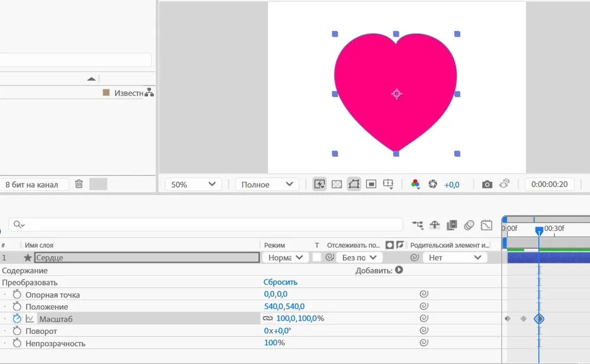Show the color channel RGB icon

[x=415, y=184]
